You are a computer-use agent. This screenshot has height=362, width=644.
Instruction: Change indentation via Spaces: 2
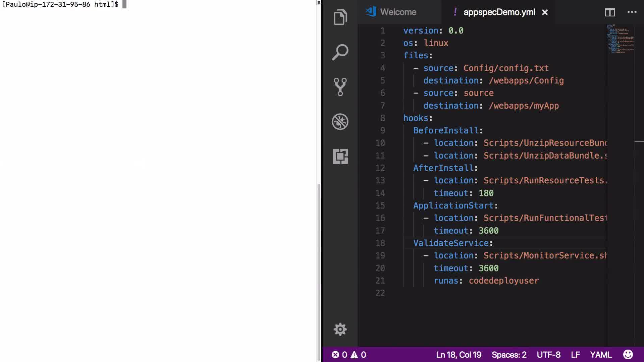pos(509,355)
